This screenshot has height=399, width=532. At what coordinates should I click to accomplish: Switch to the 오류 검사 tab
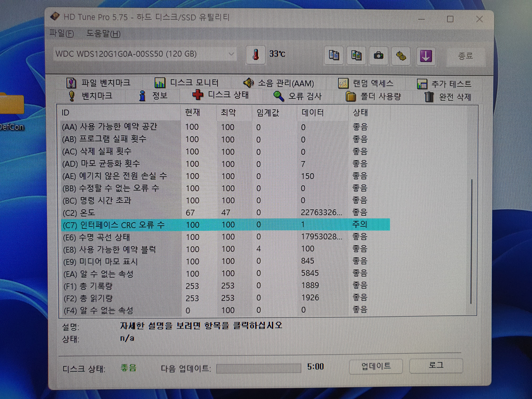click(298, 96)
